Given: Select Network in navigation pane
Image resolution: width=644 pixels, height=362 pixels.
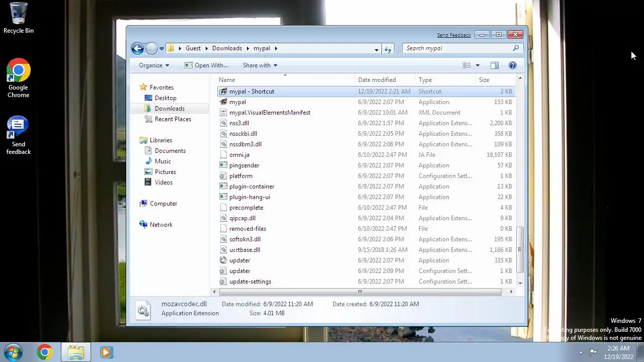Looking at the screenshot, I should (161, 225).
